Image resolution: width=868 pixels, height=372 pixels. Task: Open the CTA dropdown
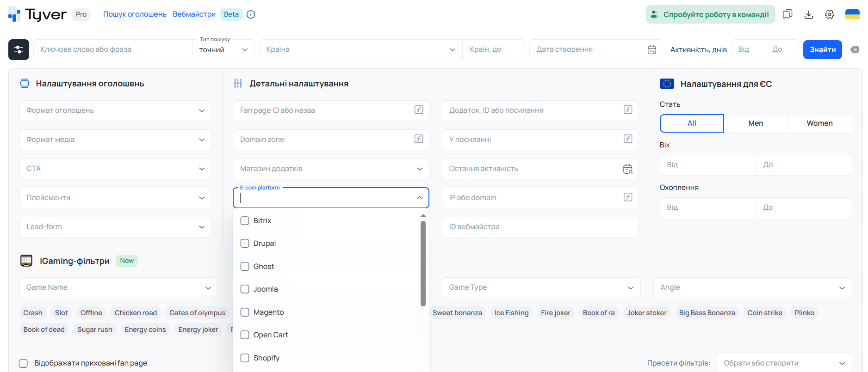115,169
